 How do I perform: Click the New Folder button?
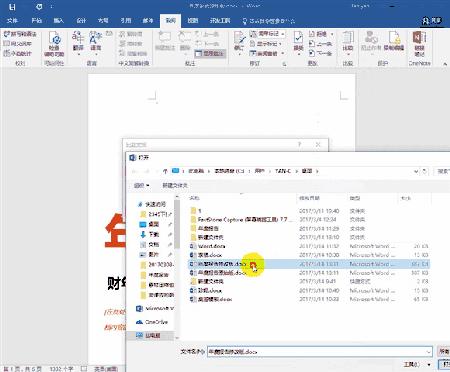(175, 185)
